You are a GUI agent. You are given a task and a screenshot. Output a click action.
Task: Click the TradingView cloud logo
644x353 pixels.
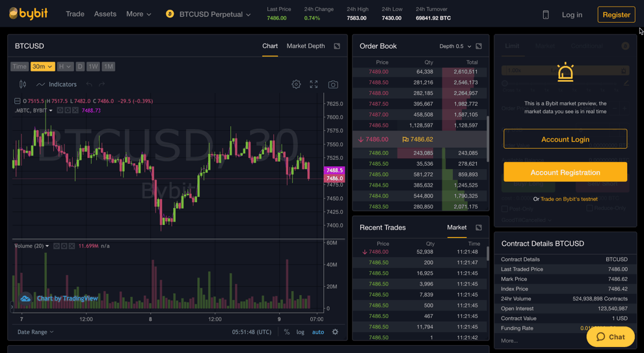pos(25,298)
